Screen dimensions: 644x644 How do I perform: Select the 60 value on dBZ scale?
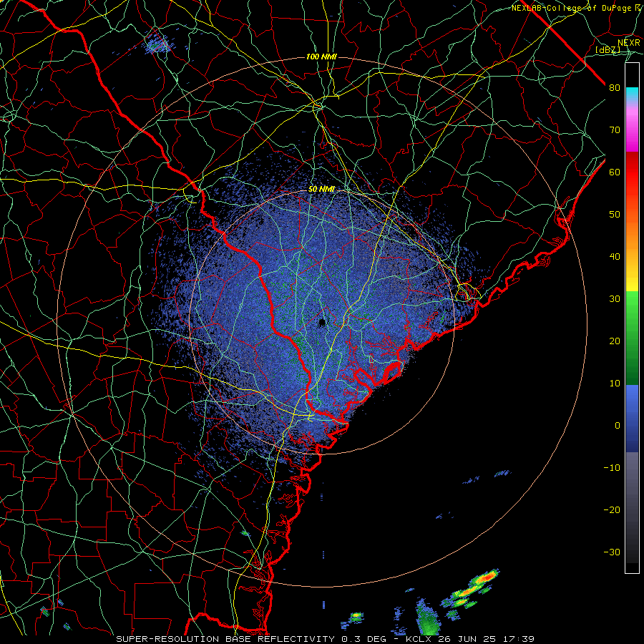coord(615,172)
